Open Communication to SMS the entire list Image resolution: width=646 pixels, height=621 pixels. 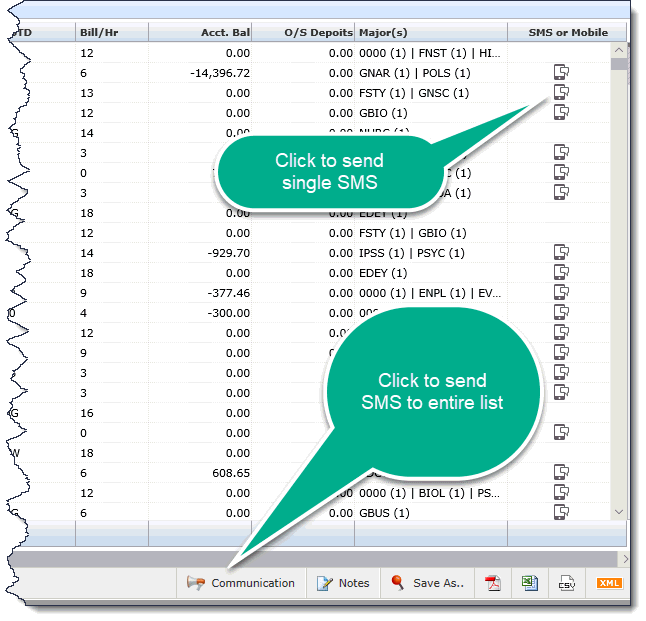click(241, 583)
